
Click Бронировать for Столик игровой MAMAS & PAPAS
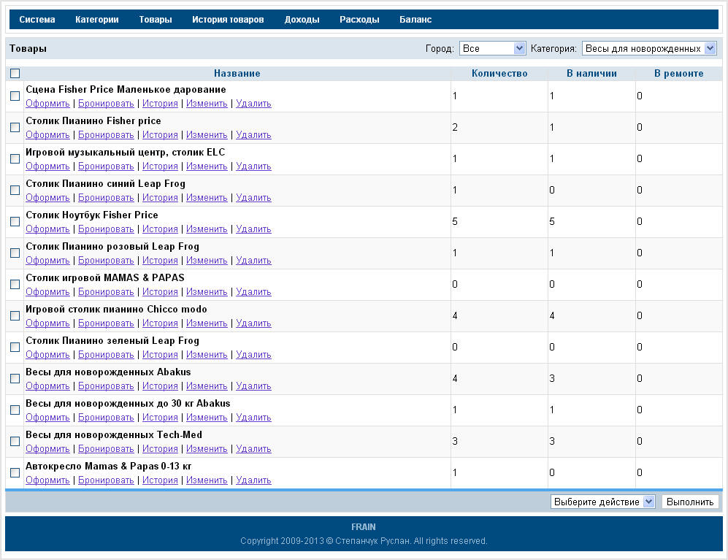click(x=106, y=292)
